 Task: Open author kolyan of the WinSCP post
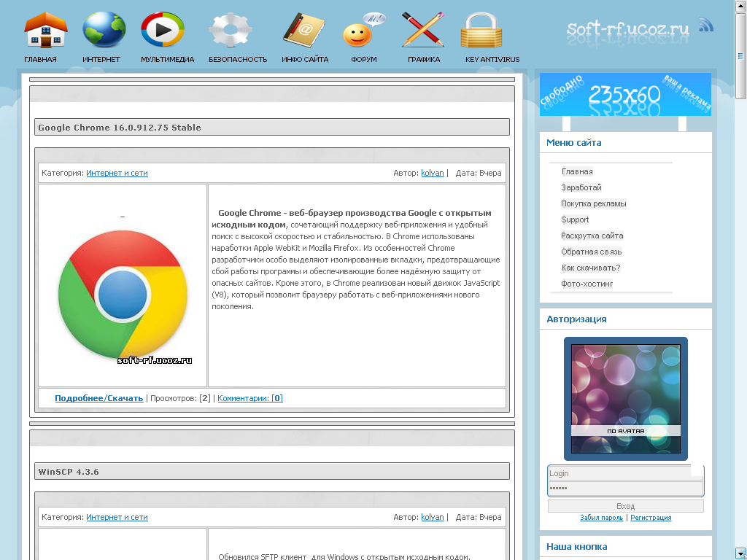click(433, 517)
